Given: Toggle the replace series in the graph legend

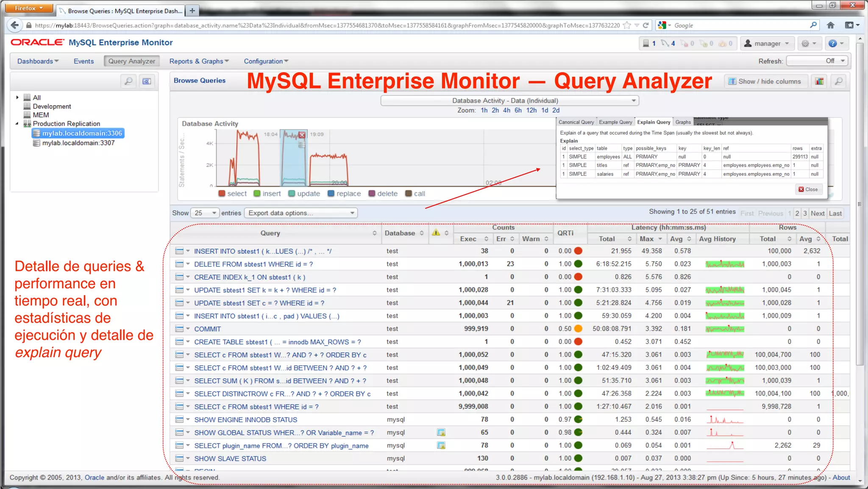Looking at the screenshot, I should pyautogui.click(x=344, y=193).
